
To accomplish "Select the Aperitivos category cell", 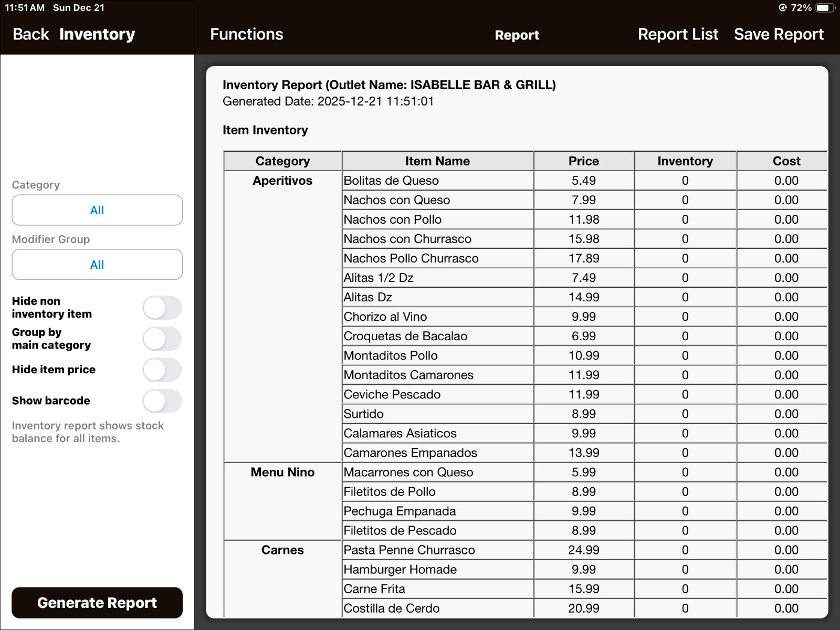I will (x=282, y=181).
